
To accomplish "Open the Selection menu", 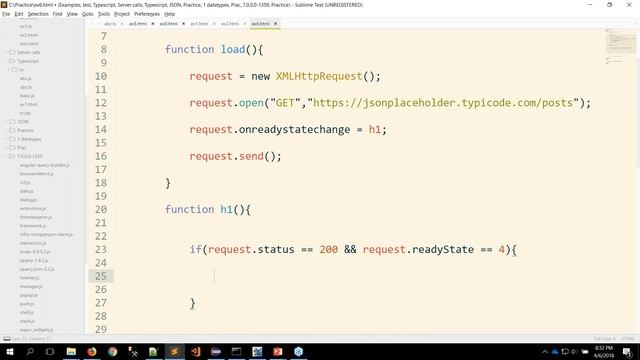I will pyautogui.click(x=38, y=14).
